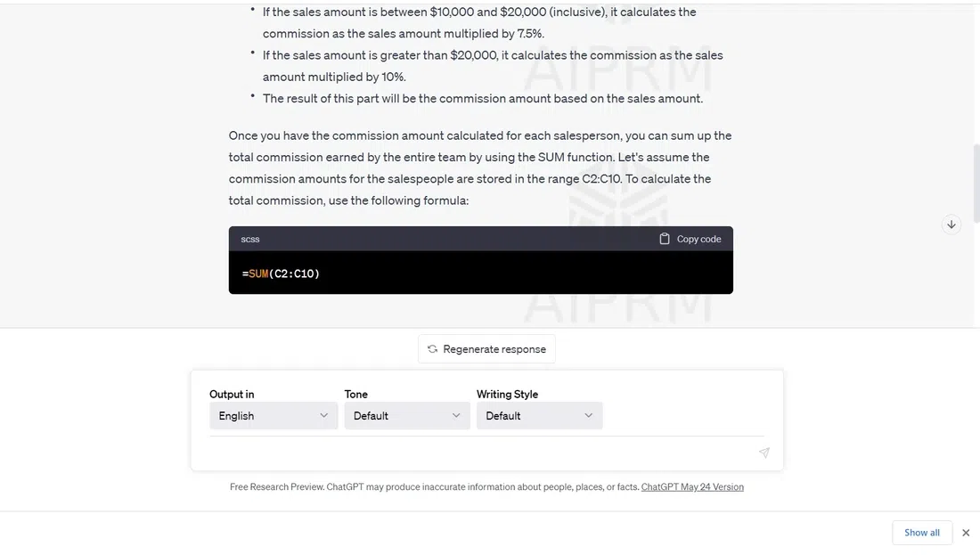Click the Show all button

(x=921, y=533)
